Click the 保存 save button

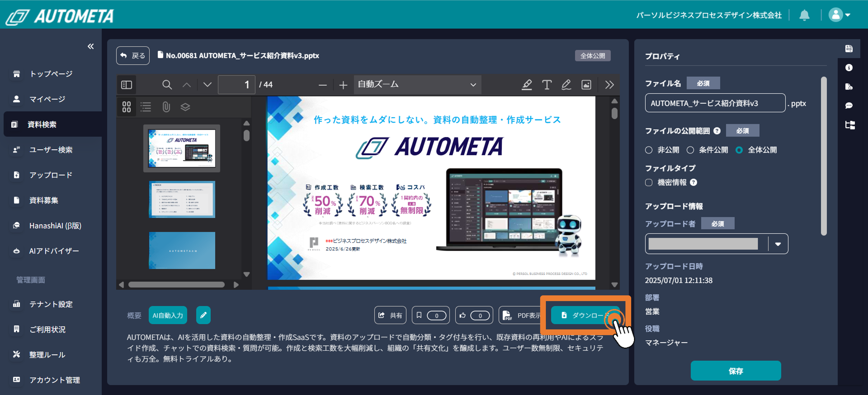tap(736, 371)
